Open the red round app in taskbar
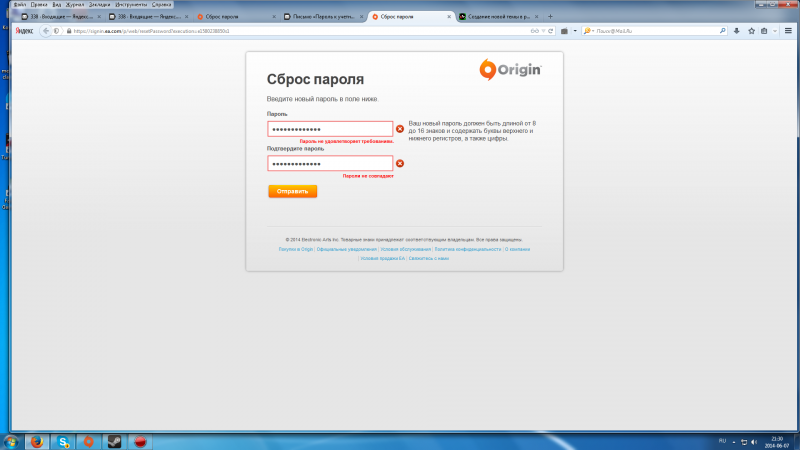The height and width of the screenshot is (450, 800). click(140, 442)
